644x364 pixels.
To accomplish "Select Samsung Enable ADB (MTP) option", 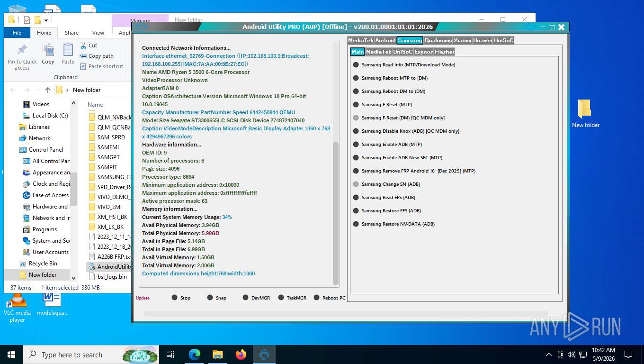I will [x=356, y=144].
